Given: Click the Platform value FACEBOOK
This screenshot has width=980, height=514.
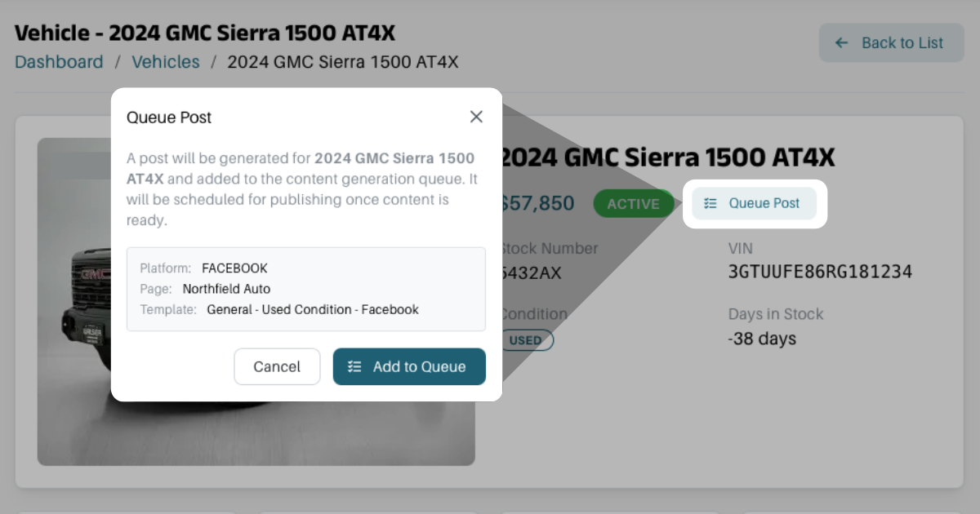Looking at the screenshot, I should click(234, 268).
